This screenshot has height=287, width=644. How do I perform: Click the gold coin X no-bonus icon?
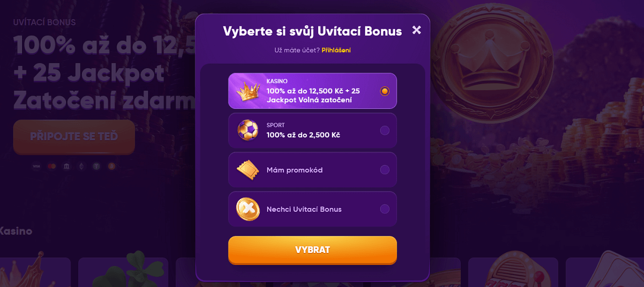(x=248, y=209)
